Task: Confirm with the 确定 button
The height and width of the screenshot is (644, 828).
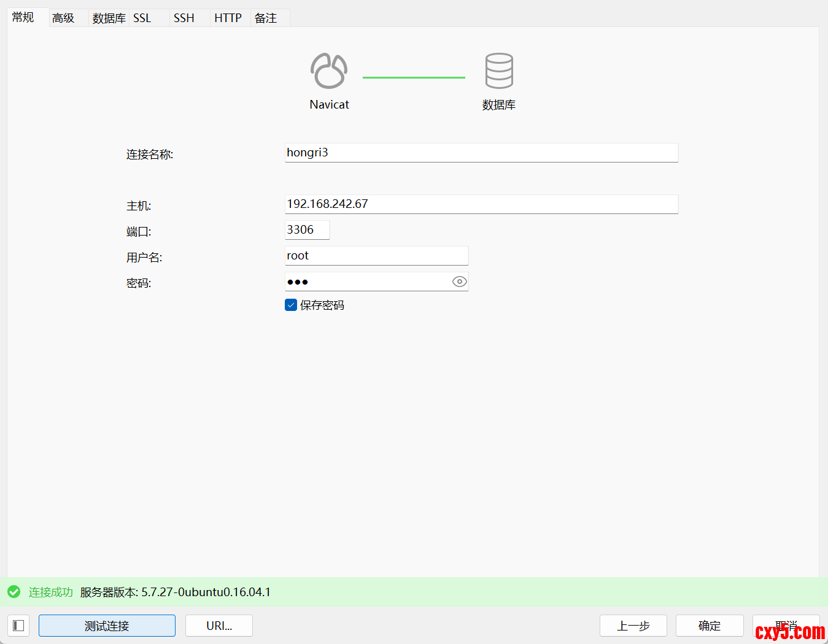Action: 710,626
